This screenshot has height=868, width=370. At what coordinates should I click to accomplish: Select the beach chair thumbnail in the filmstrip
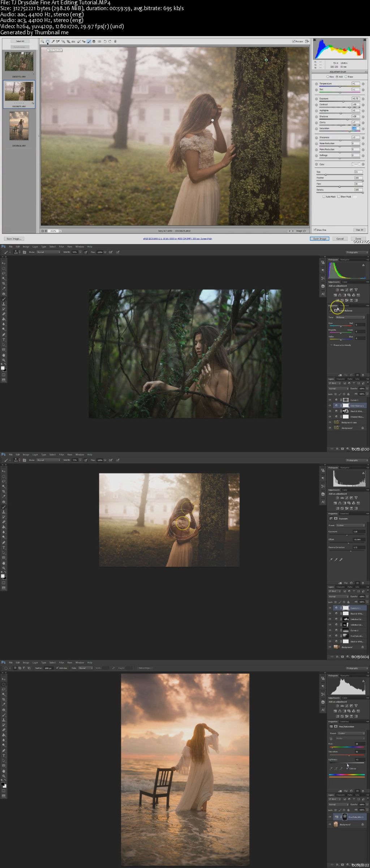(19, 126)
